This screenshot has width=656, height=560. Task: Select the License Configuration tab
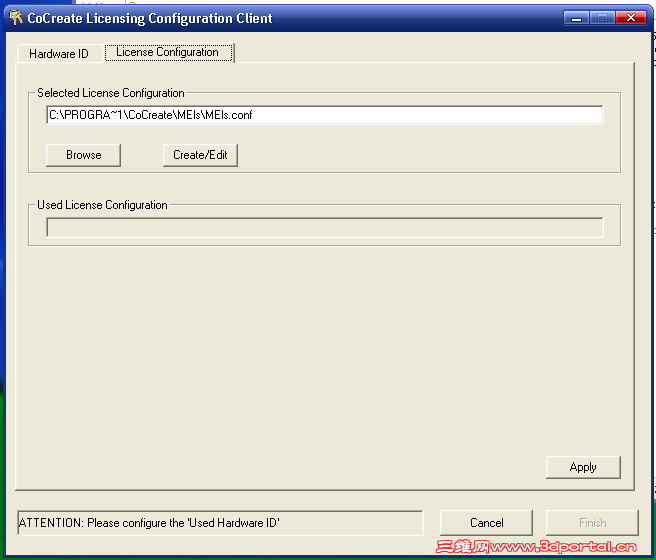point(168,52)
